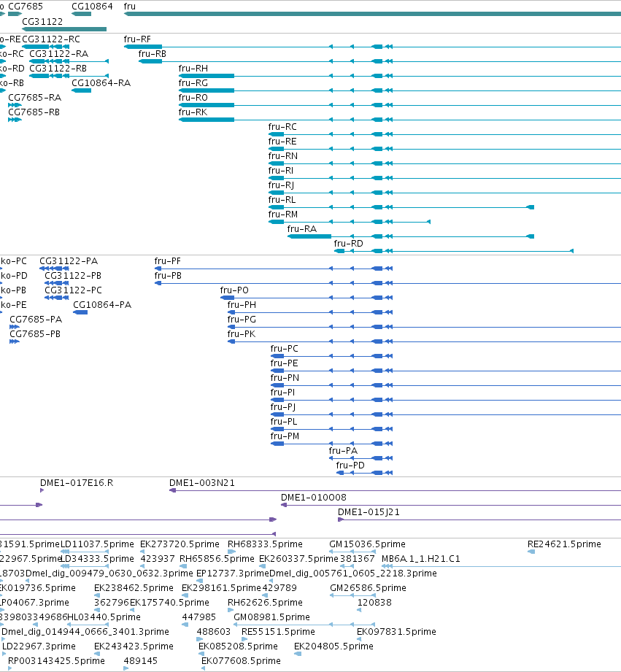The width and height of the screenshot is (621, 672).
Task: Click the GM08981.5prime EST label
Action: pos(271,617)
